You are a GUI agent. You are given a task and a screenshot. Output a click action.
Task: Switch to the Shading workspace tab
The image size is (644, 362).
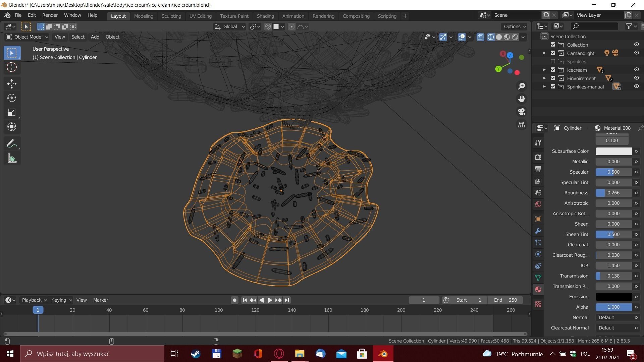pyautogui.click(x=265, y=16)
